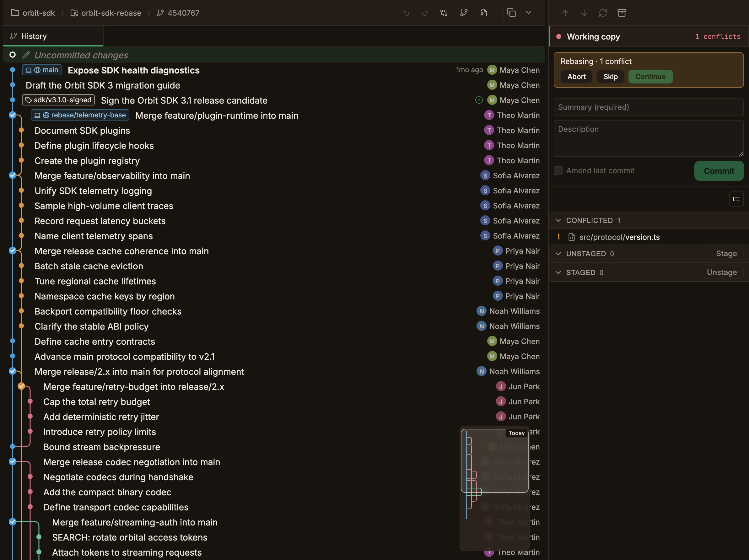The height and width of the screenshot is (560, 749).
Task: Pull changes with the down arrow icon
Action: pos(584,13)
